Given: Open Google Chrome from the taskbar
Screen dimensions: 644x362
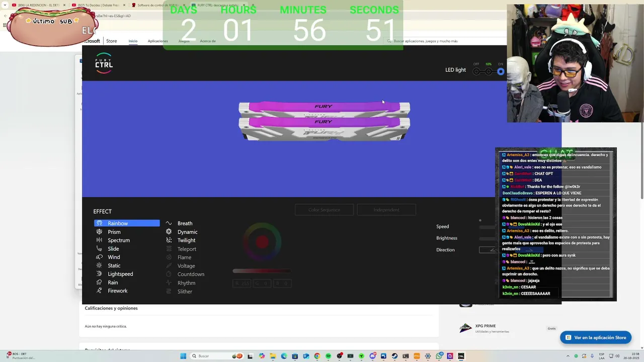Looking at the screenshot, I should point(317,356).
